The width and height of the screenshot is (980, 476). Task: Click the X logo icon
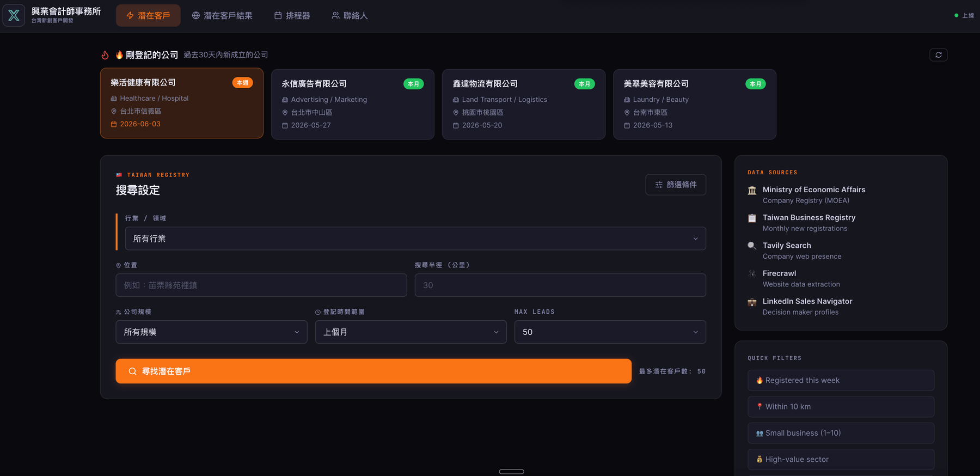click(14, 15)
